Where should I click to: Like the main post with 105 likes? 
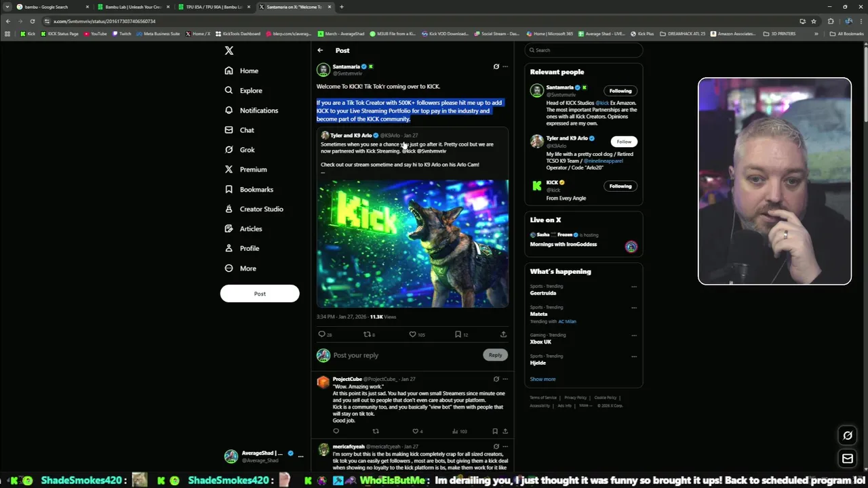pos(412,334)
